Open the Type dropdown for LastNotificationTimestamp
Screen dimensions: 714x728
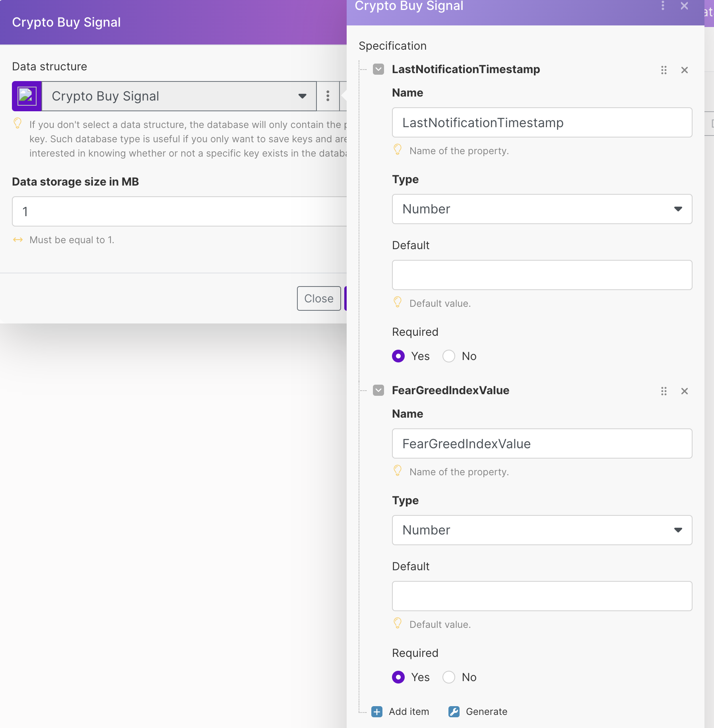[542, 209]
